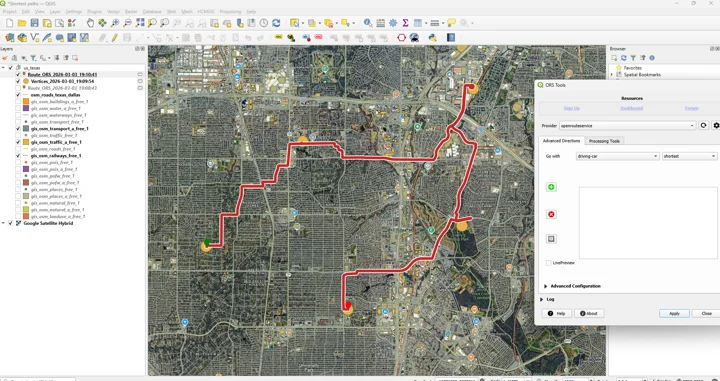Click the ORS Tools red hexagon icon

point(402,38)
